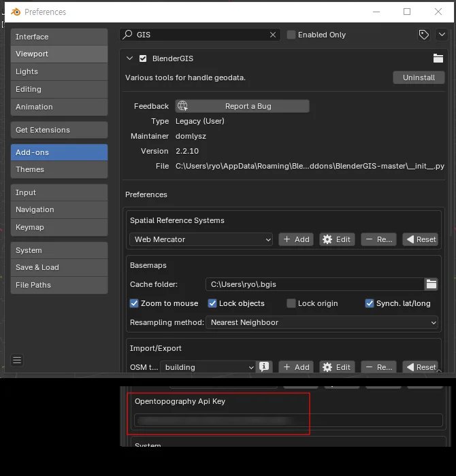Toggle Enabled Only checkbox
The width and height of the screenshot is (456, 476).
pos(291,35)
